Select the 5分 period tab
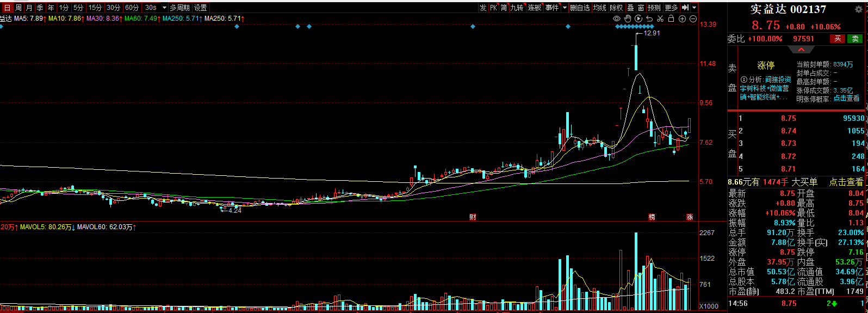 click(79, 8)
